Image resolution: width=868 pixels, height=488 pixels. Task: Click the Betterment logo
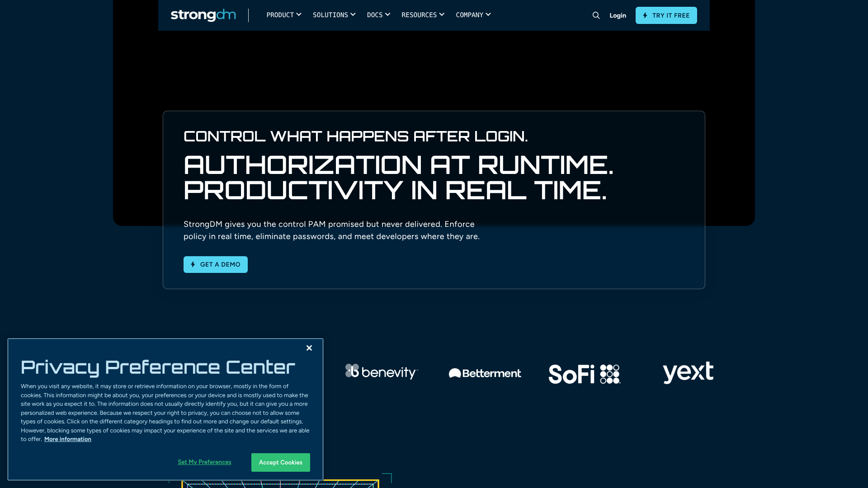click(x=484, y=373)
